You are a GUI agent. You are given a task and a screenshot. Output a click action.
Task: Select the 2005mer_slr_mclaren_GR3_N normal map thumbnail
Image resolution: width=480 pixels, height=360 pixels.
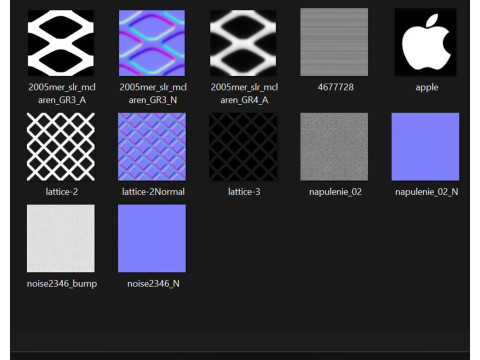click(152, 43)
